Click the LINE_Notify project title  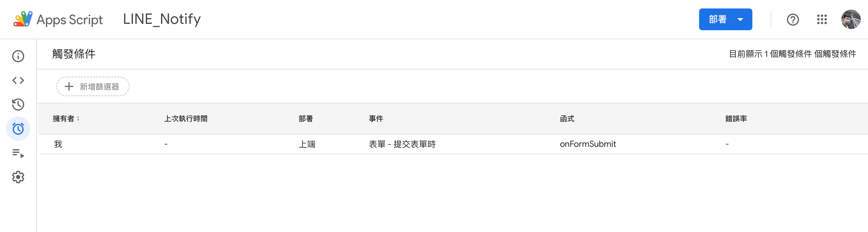162,19
